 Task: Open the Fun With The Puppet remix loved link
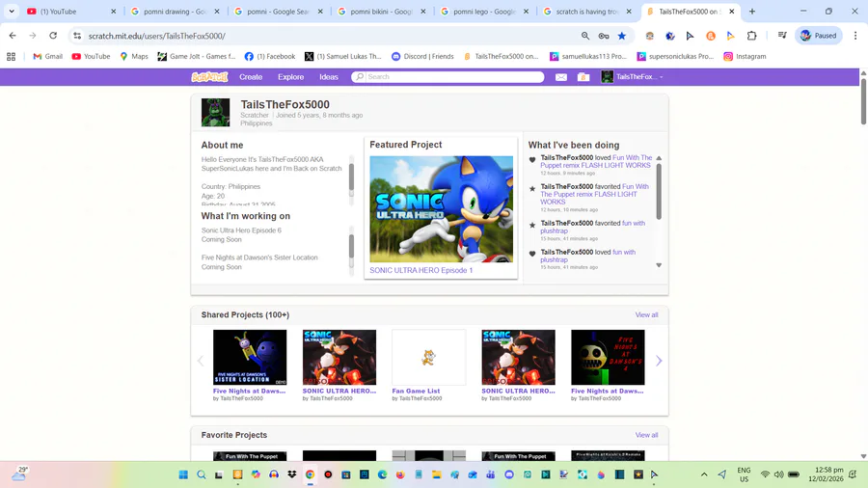pyautogui.click(x=596, y=162)
